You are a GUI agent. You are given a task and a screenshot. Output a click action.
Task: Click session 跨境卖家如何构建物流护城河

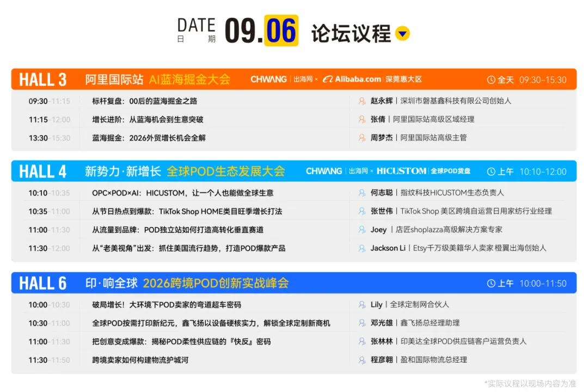tap(140, 360)
